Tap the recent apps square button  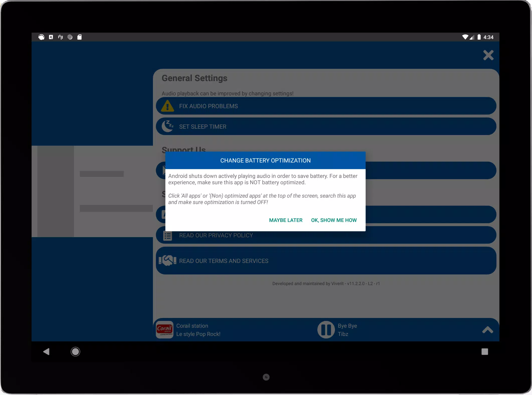(485, 351)
